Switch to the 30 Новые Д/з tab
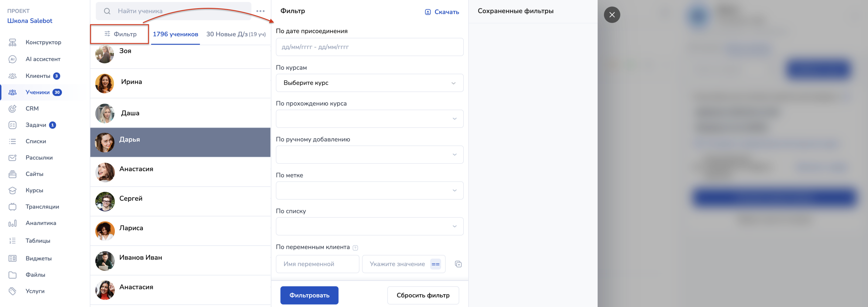Screen dimensions: 868x307 point(236,34)
